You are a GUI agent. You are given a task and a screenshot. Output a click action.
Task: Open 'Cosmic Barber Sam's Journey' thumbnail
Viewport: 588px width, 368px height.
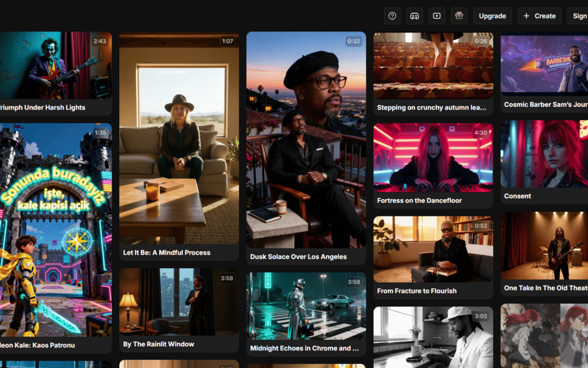click(544, 64)
